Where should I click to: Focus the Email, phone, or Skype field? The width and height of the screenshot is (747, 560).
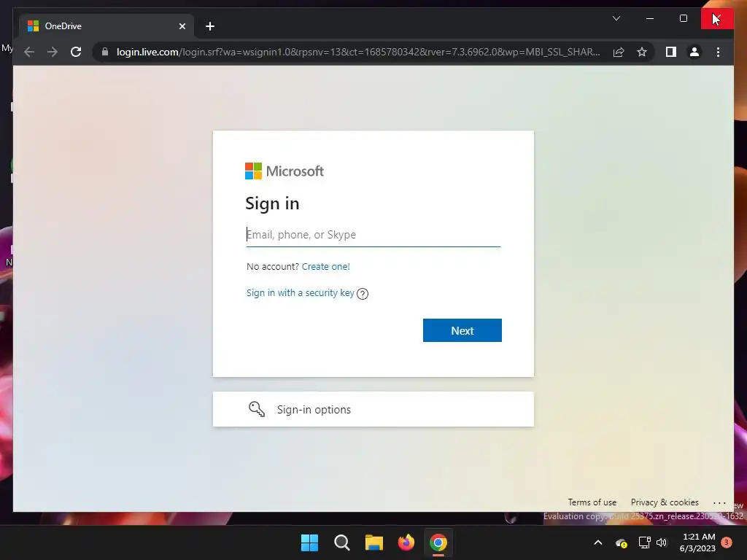point(373,235)
